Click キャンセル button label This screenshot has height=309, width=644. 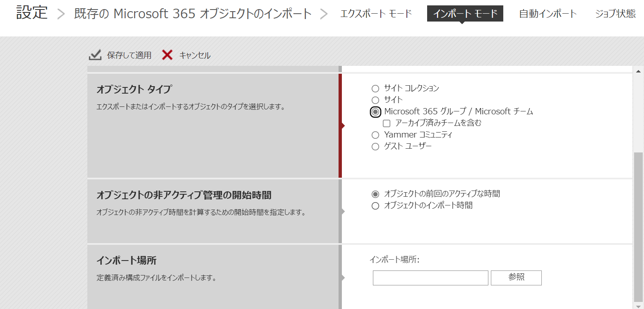tap(195, 56)
